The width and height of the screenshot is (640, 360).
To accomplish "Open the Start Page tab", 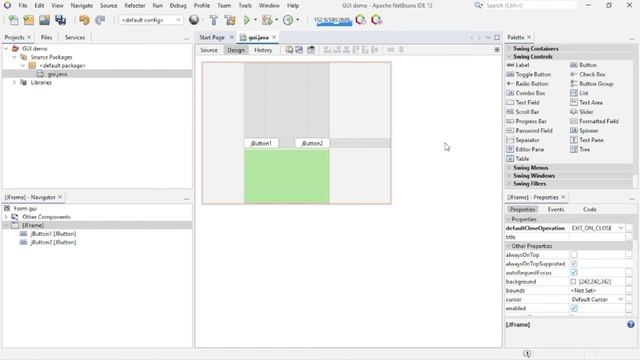I will tap(212, 37).
